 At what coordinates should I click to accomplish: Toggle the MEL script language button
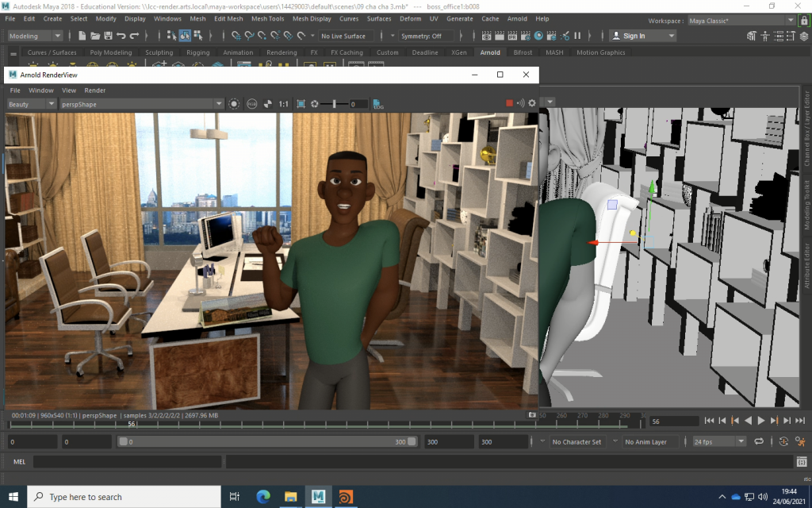(x=20, y=461)
